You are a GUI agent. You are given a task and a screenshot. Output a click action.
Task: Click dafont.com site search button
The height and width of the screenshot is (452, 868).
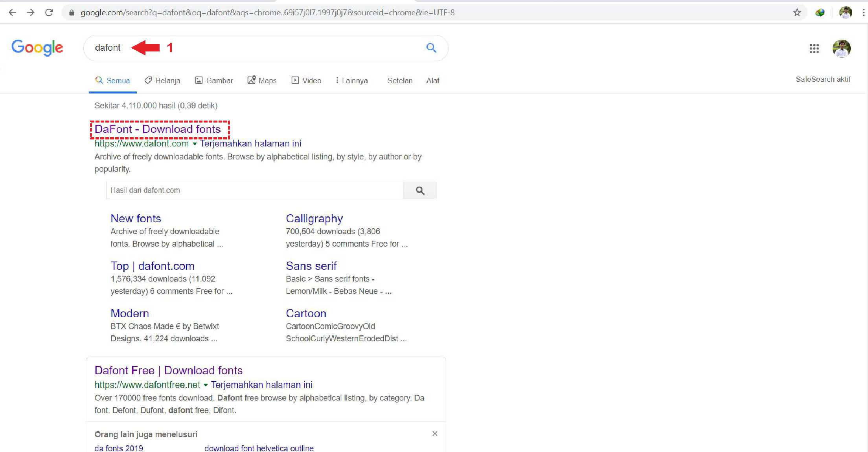[420, 190]
